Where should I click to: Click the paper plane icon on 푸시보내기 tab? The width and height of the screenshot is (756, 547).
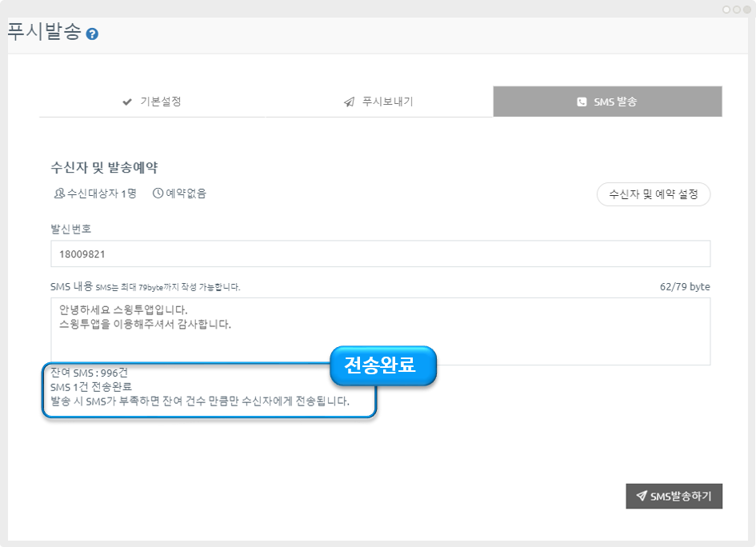point(349,102)
